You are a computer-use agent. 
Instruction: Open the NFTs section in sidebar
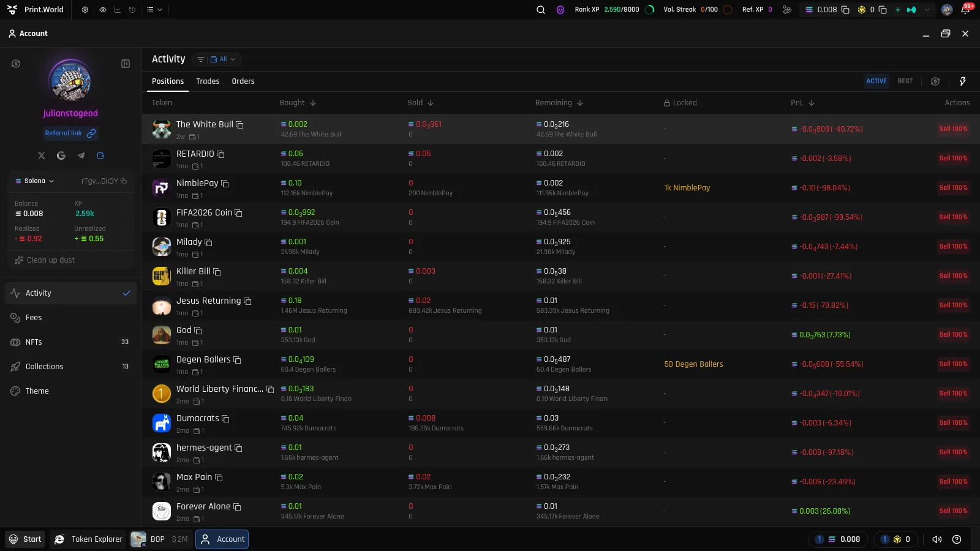click(71, 342)
